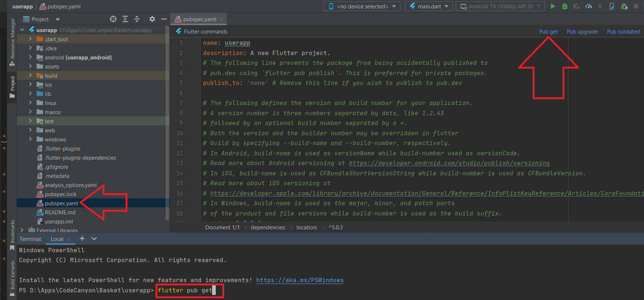Expand the build folder

click(30, 75)
